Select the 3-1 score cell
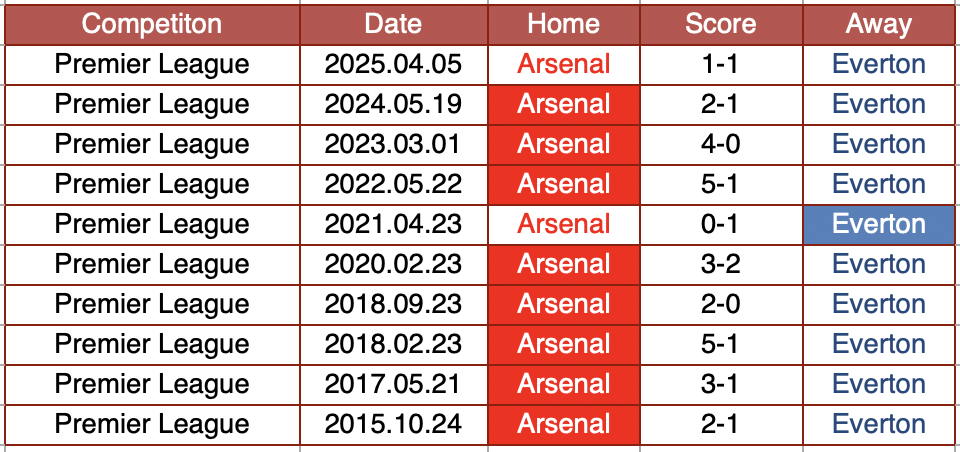The width and height of the screenshot is (960, 452). pyautogui.click(x=720, y=384)
